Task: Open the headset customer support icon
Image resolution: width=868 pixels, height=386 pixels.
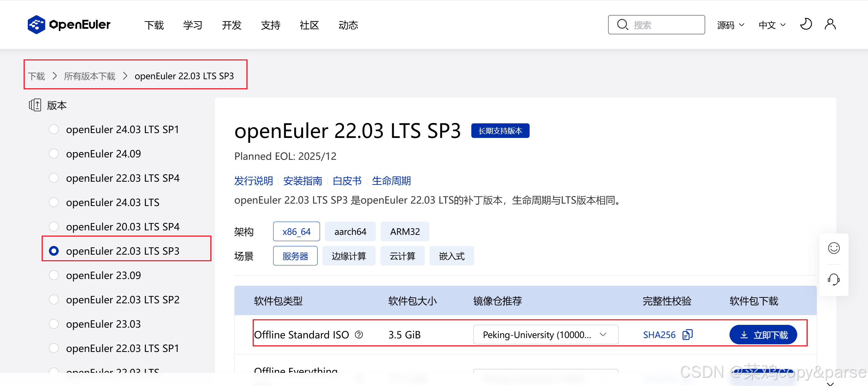Action: pyautogui.click(x=834, y=279)
